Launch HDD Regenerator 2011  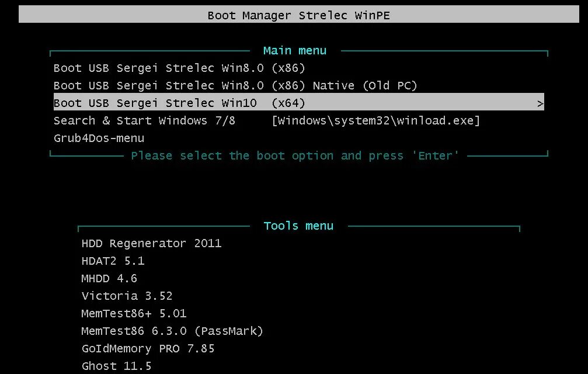pyautogui.click(x=151, y=243)
